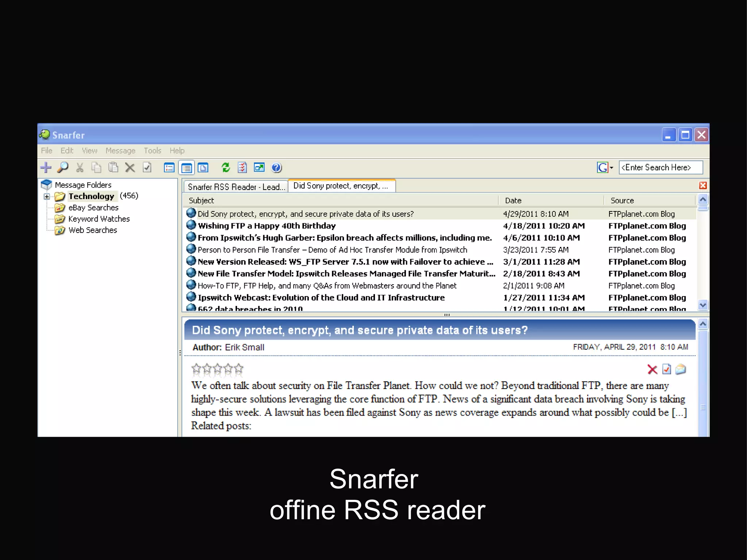747x560 pixels.
Task: Open Help with the blue question mark icon
Action: point(276,168)
